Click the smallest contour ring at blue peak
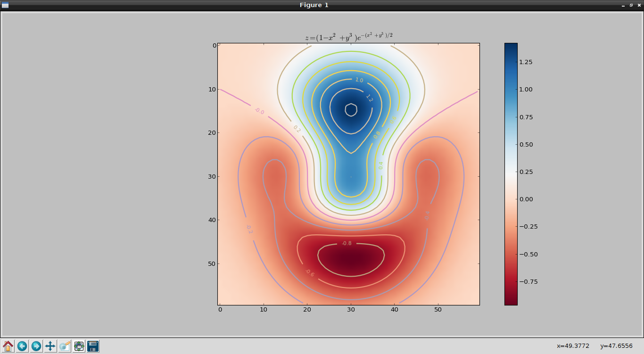The height and width of the screenshot is (354, 644). click(351, 109)
